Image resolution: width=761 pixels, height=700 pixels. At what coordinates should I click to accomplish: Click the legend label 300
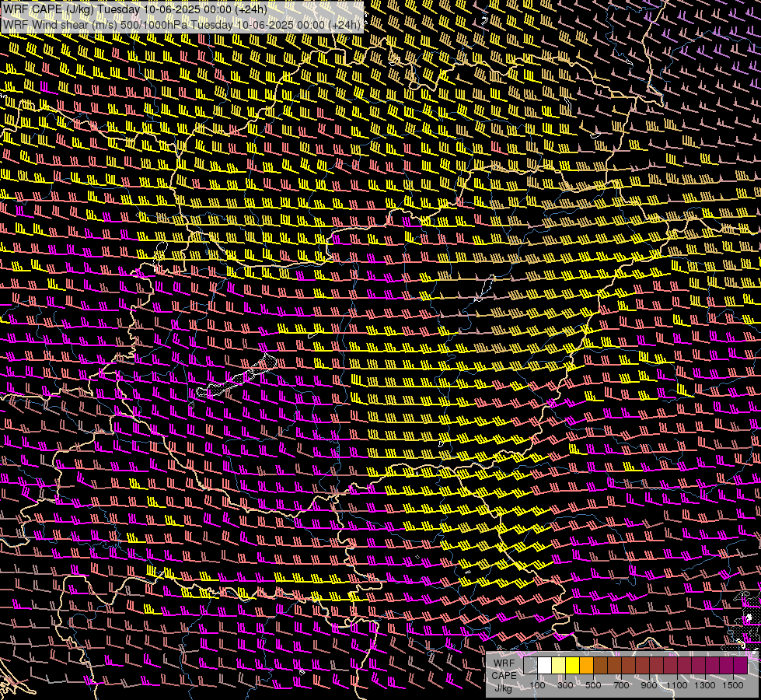[565, 685]
